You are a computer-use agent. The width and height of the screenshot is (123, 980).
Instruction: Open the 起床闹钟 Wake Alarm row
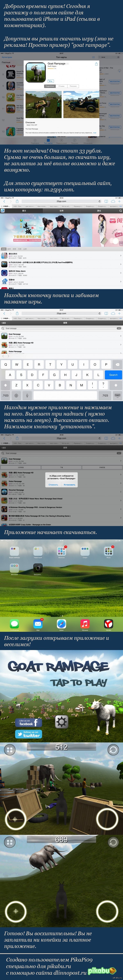(61, 273)
